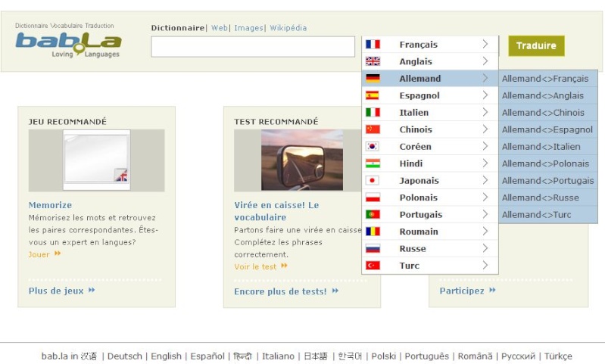Expand the Roumain submenu arrow
Image resolution: width=605 pixels, height=364 pixels.
485,232
